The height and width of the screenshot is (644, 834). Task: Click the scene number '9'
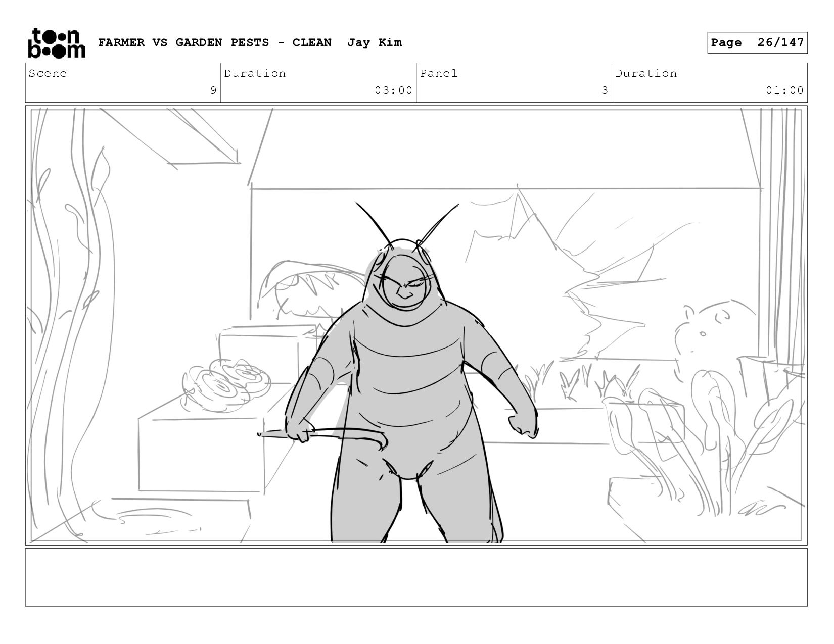click(x=213, y=90)
